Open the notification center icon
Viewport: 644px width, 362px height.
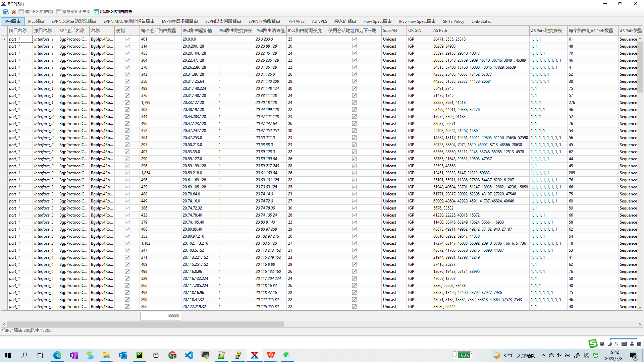coord(633,355)
